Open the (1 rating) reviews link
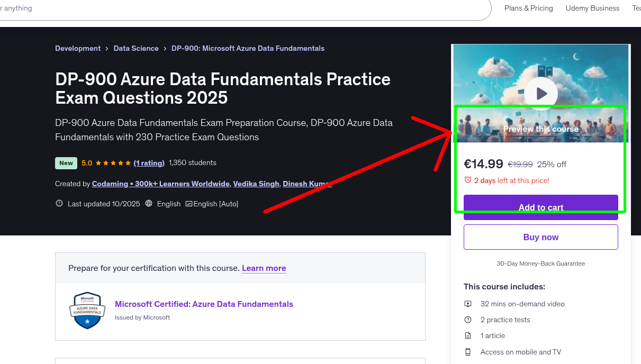This screenshot has width=641, height=364. click(149, 163)
